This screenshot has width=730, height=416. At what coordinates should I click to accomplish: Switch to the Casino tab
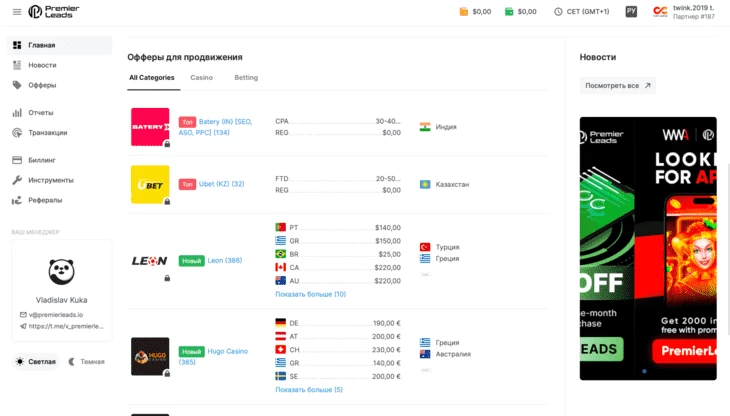point(202,78)
